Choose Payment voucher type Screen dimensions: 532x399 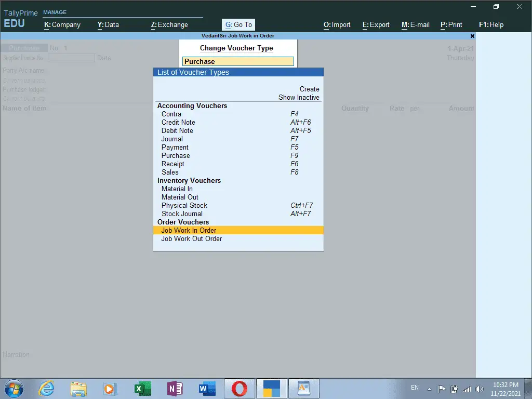click(238, 147)
